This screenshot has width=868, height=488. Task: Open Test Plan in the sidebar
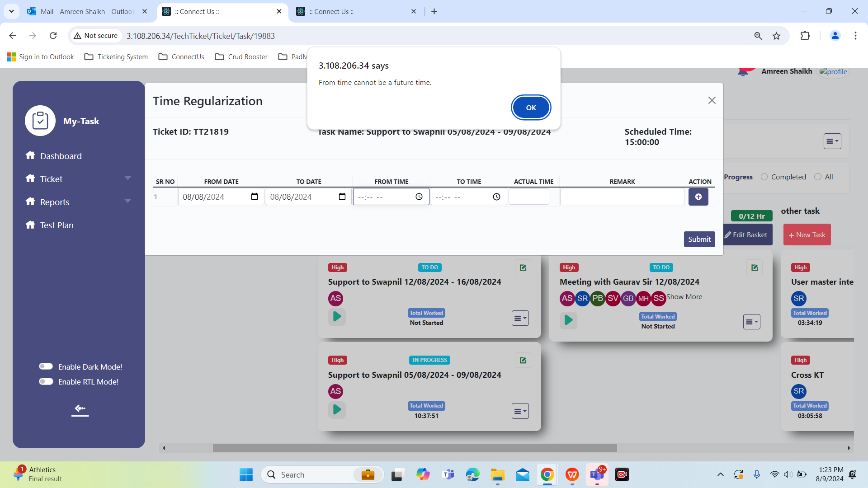coord(57,225)
